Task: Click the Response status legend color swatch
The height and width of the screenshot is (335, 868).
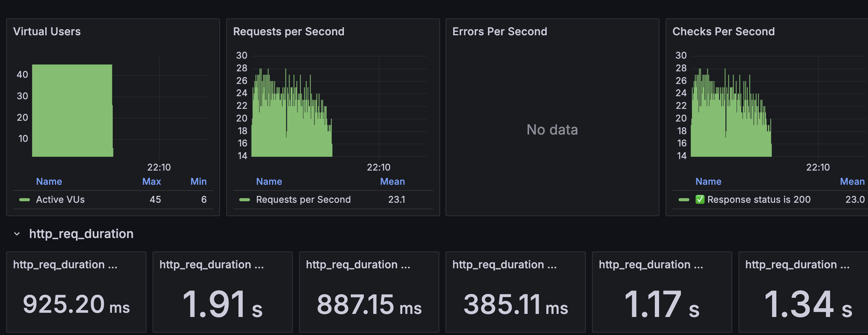Action: (684, 200)
